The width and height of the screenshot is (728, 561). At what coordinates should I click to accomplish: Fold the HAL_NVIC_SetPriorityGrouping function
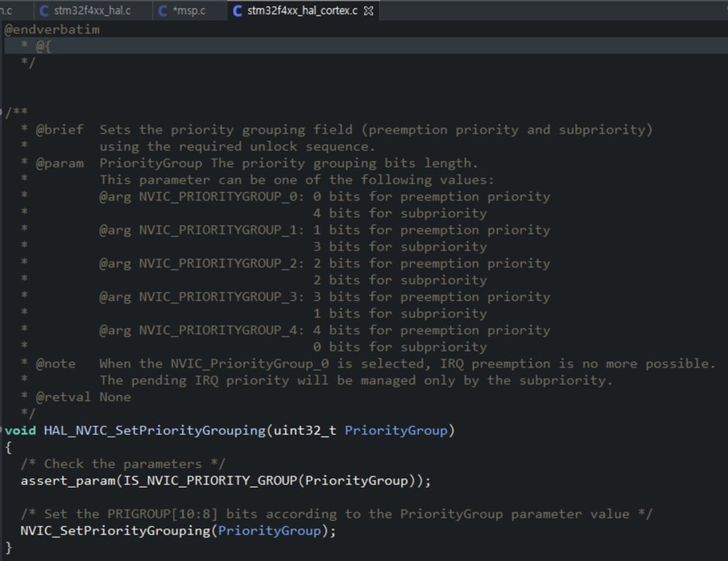tap(2, 430)
